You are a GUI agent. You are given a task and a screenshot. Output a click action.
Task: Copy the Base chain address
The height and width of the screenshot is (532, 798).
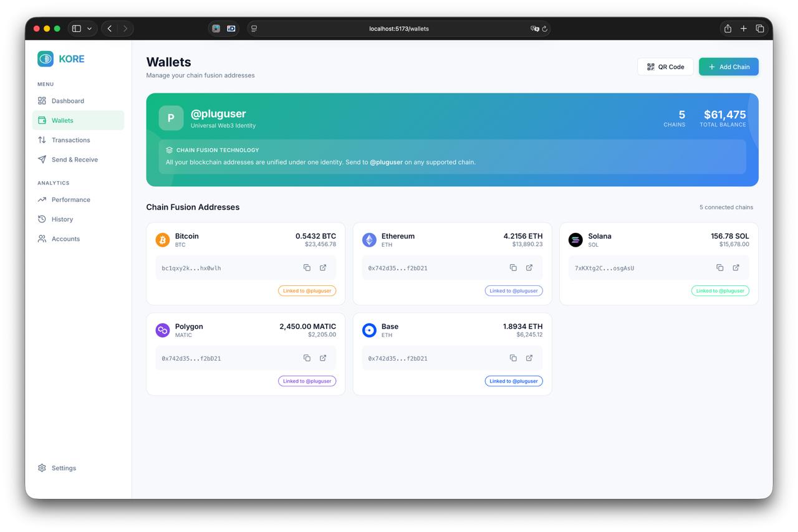click(513, 358)
